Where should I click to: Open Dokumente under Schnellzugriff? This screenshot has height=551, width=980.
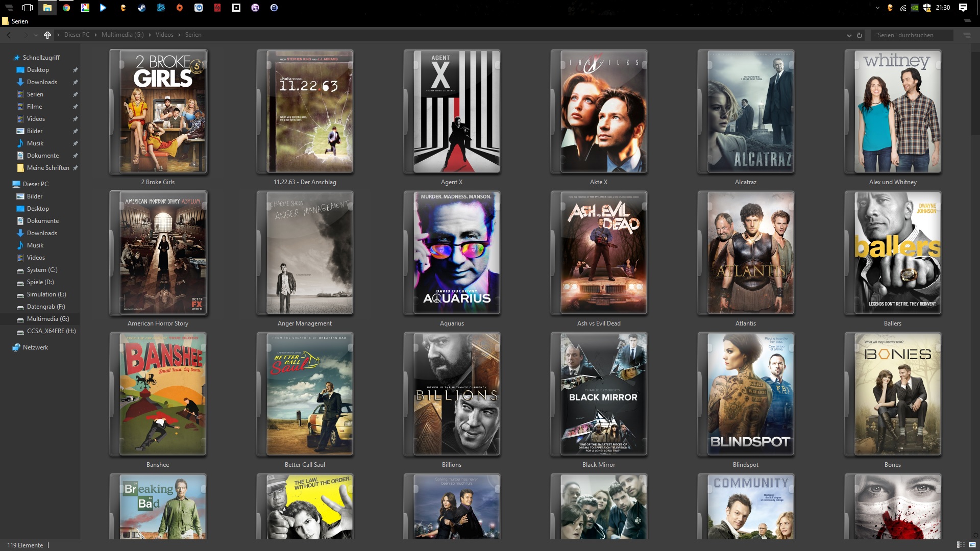point(43,156)
